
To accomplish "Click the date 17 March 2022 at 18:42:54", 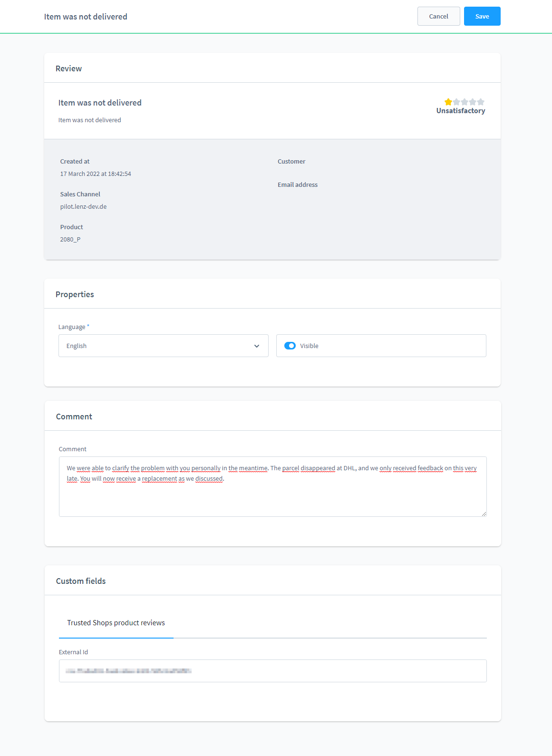I will pyautogui.click(x=96, y=174).
